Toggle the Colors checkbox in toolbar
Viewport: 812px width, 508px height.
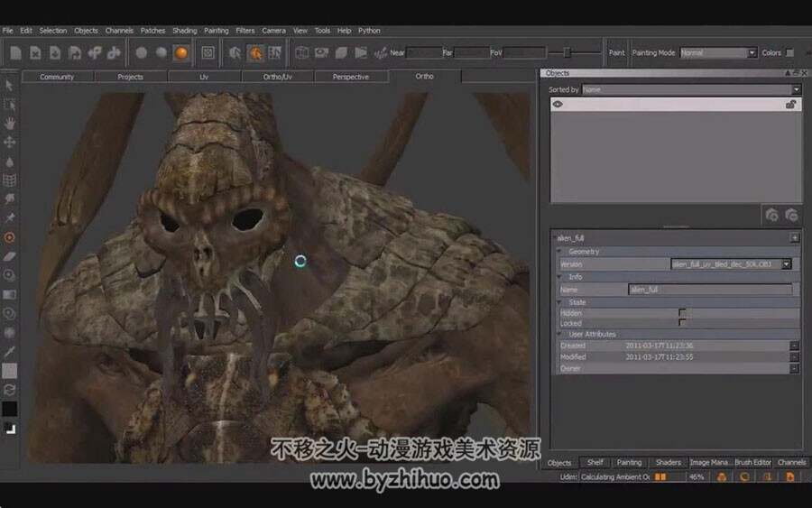(x=789, y=53)
